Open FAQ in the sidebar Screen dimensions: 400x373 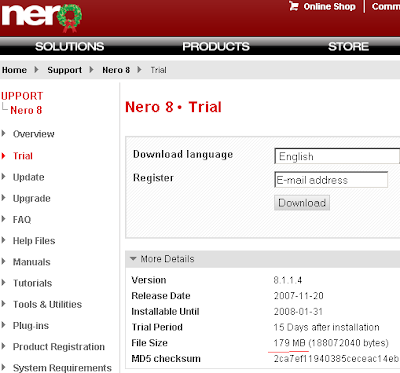[22, 220]
